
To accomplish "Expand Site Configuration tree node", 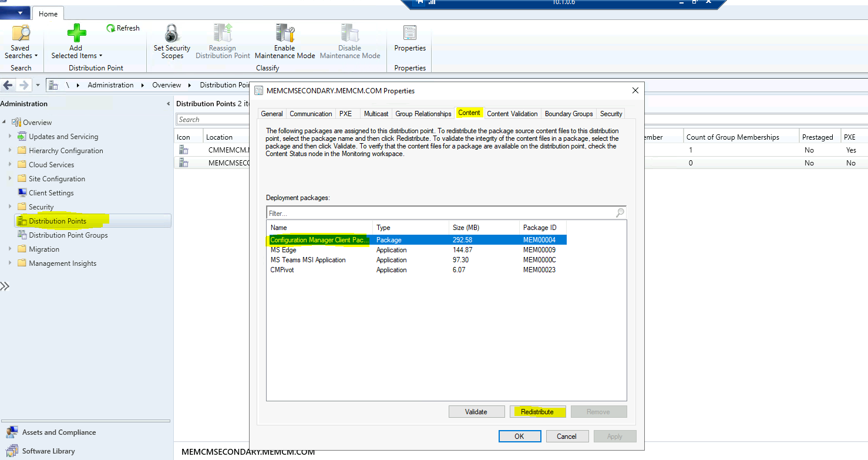I will pyautogui.click(x=10, y=178).
